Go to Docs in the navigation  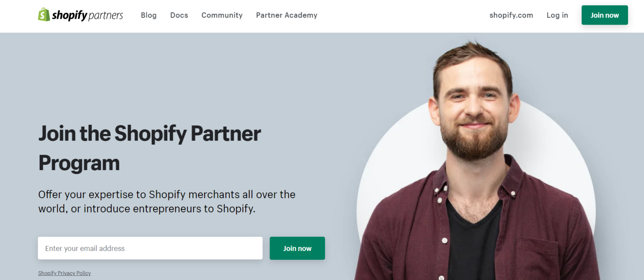(x=179, y=15)
